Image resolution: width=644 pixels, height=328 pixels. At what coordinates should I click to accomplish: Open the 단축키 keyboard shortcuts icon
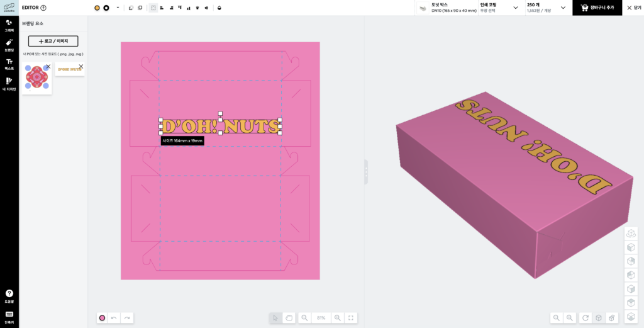[9, 317]
